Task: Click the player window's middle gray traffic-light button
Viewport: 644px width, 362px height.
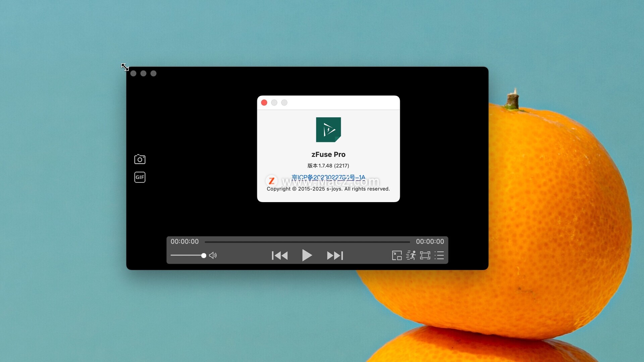Action: click(143, 73)
